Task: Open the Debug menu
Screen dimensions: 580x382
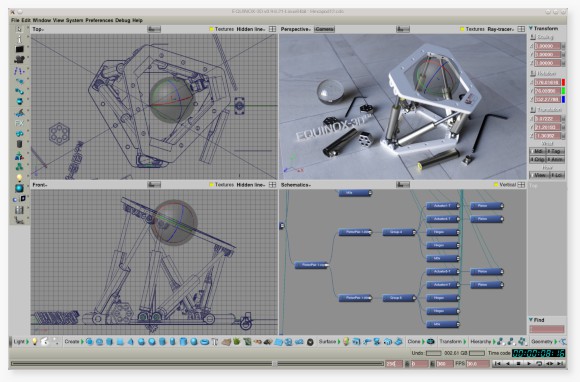Action: (122, 20)
